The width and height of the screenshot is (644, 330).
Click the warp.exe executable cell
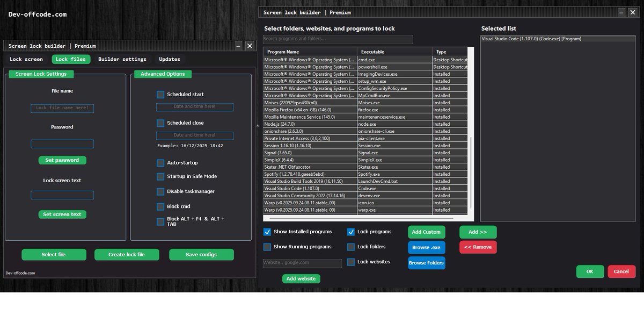[394, 210]
